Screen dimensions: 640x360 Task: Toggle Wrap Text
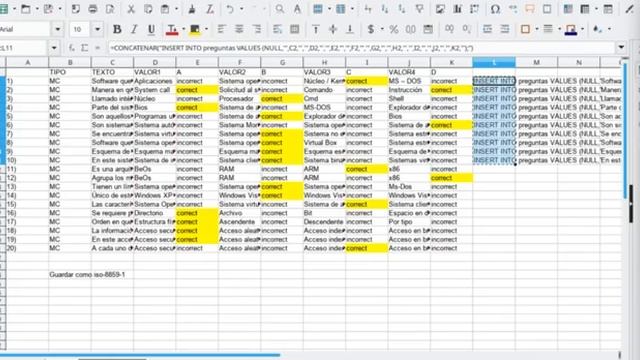(277, 29)
